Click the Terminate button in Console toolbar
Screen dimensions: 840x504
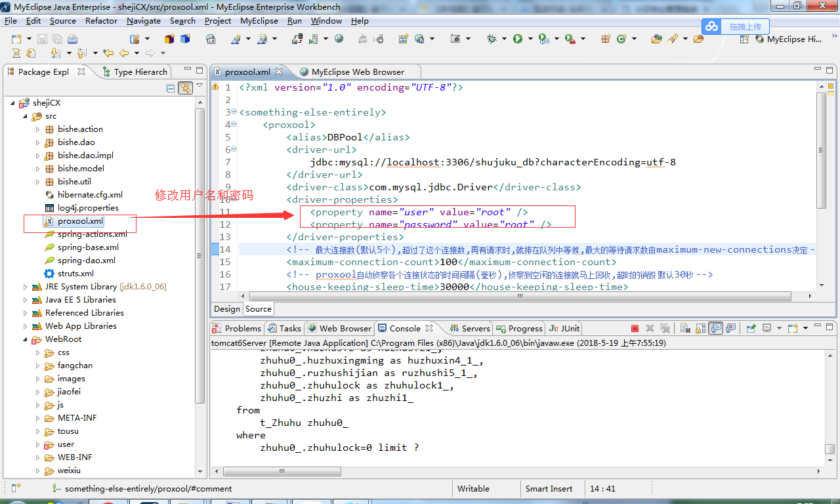click(635, 327)
